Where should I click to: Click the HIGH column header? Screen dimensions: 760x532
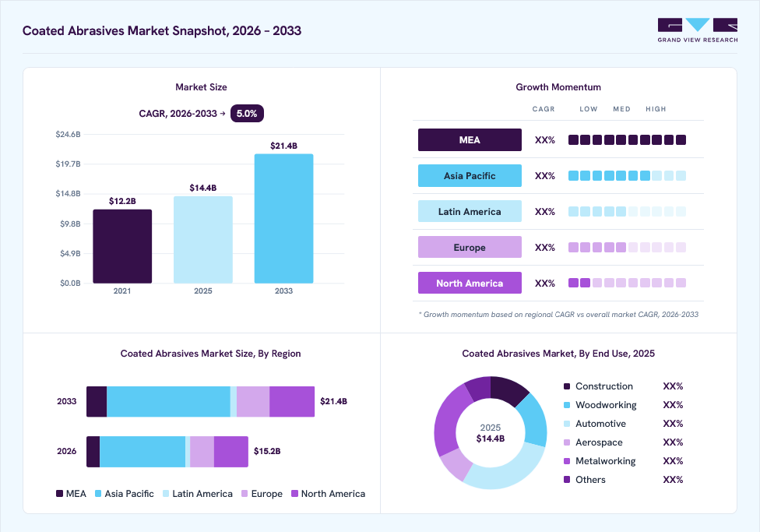coord(656,109)
